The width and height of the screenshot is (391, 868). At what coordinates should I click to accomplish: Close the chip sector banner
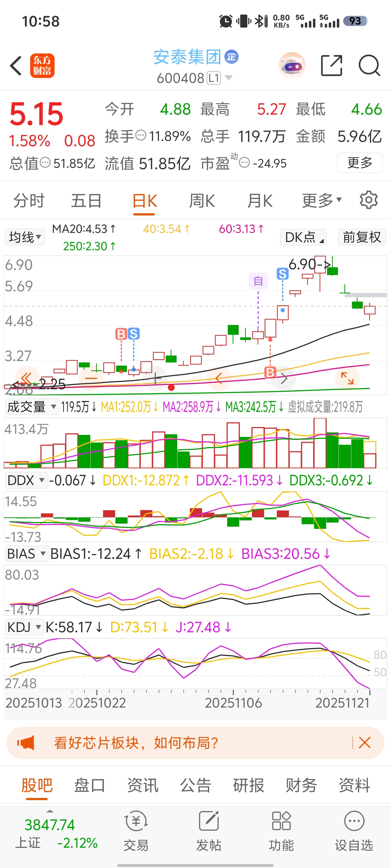point(365,743)
